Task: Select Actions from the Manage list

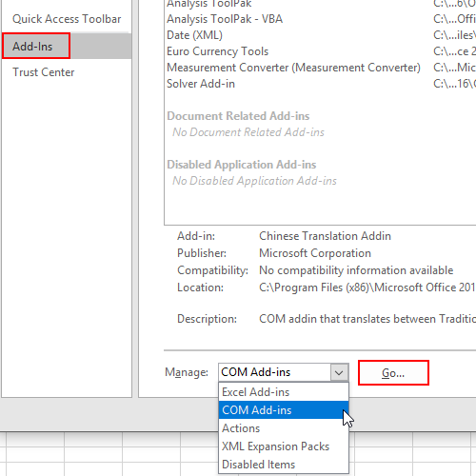Action: (284, 428)
